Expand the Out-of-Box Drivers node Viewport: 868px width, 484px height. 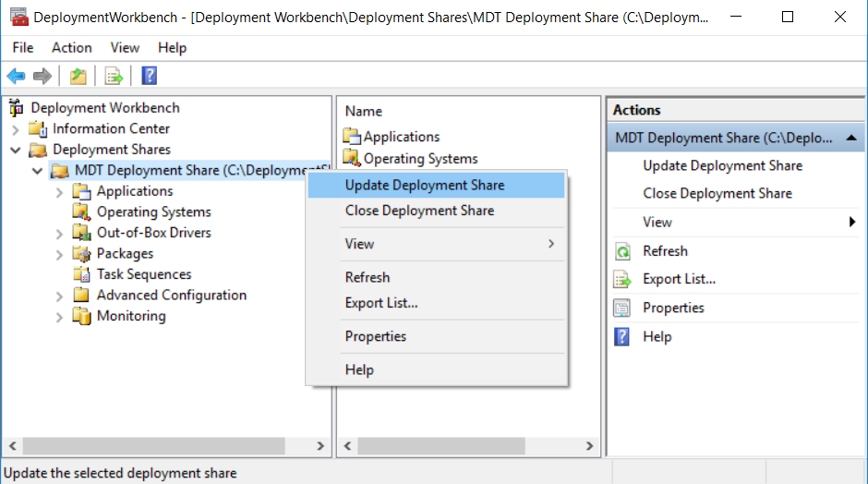click(59, 234)
